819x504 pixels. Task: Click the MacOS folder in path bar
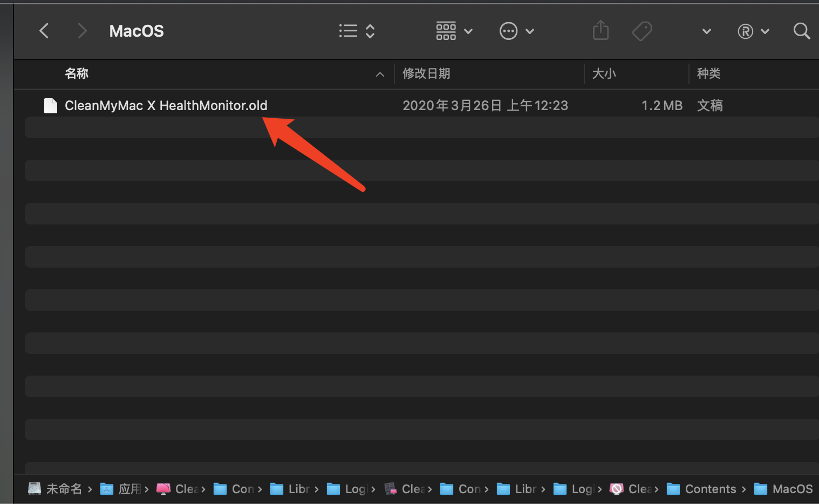(x=783, y=489)
